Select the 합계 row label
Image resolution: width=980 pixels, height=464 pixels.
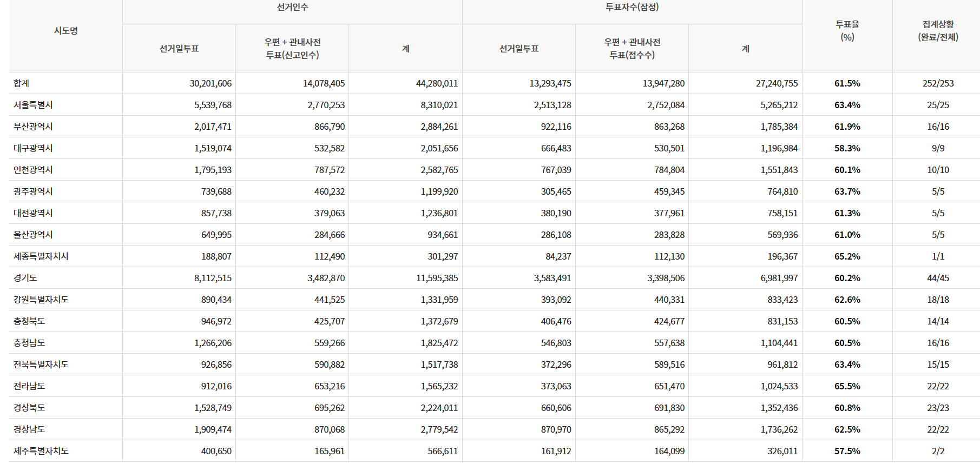[x=22, y=83]
